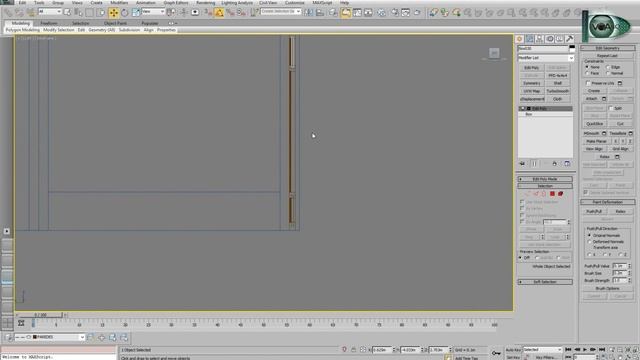
Task: Toggle Angle Snap in the toolbar
Action: click(219, 13)
